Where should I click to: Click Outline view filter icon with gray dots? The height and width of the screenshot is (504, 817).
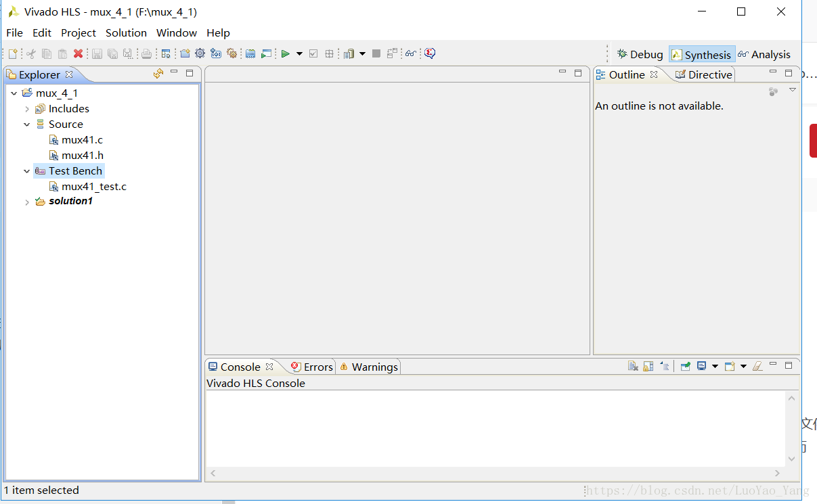tap(773, 91)
